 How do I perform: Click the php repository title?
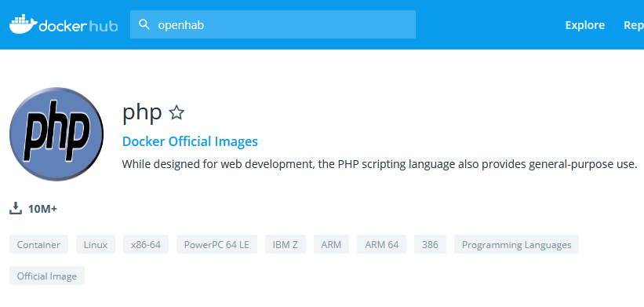point(142,112)
